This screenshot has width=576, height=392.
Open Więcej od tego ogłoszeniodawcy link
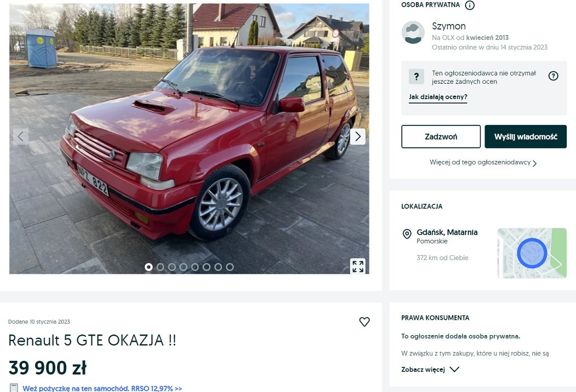coord(483,163)
